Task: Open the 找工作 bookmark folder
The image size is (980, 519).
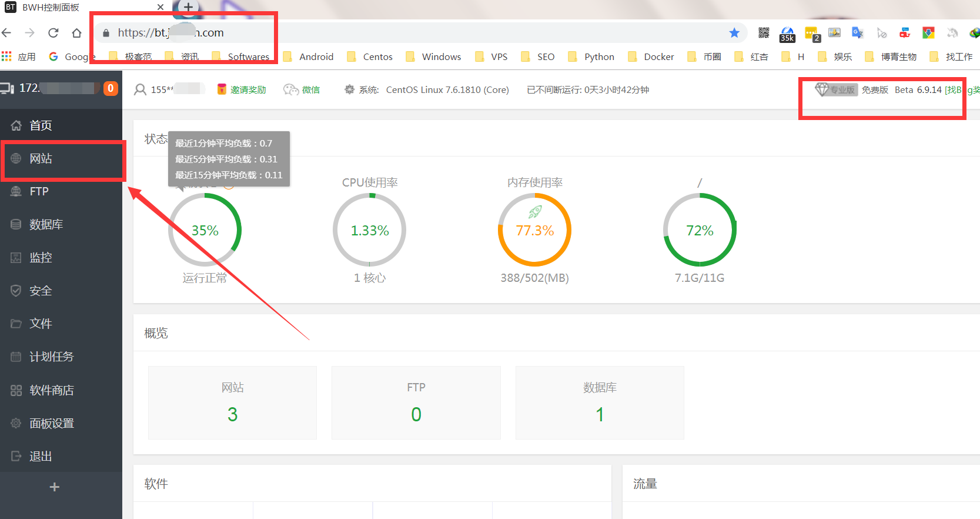Action: [x=951, y=56]
